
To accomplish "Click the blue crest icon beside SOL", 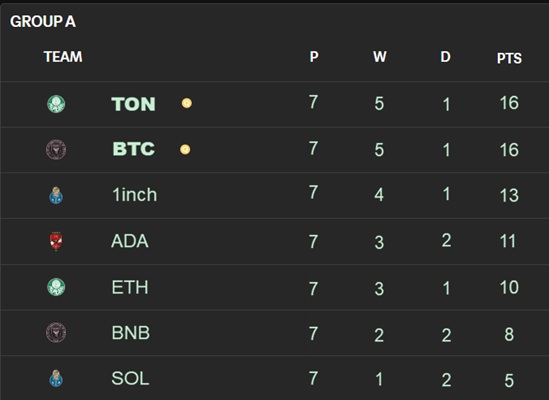I will pos(56,378).
